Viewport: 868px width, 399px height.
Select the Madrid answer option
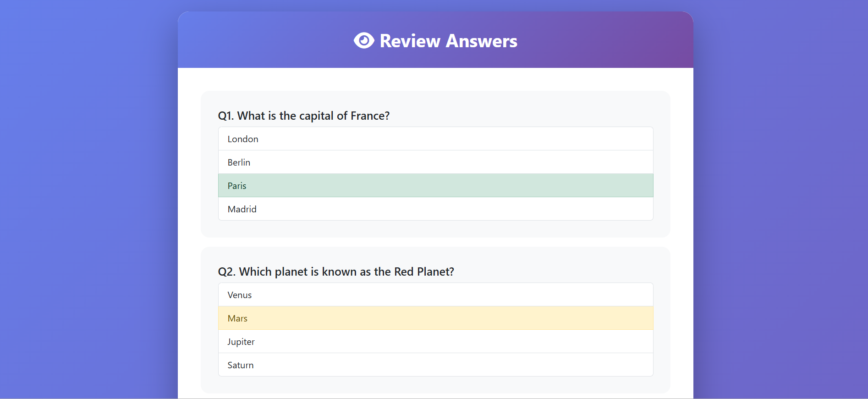pyautogui.click(x=435, y=209)
